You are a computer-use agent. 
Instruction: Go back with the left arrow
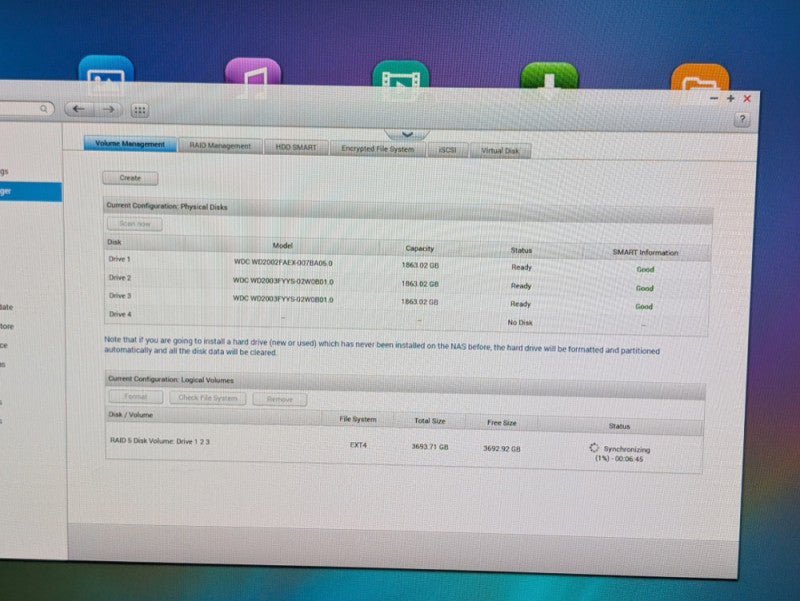79,109
